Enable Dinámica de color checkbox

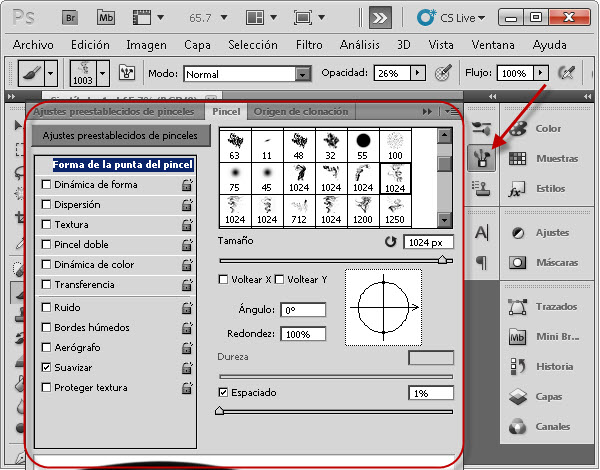(46, 264)
